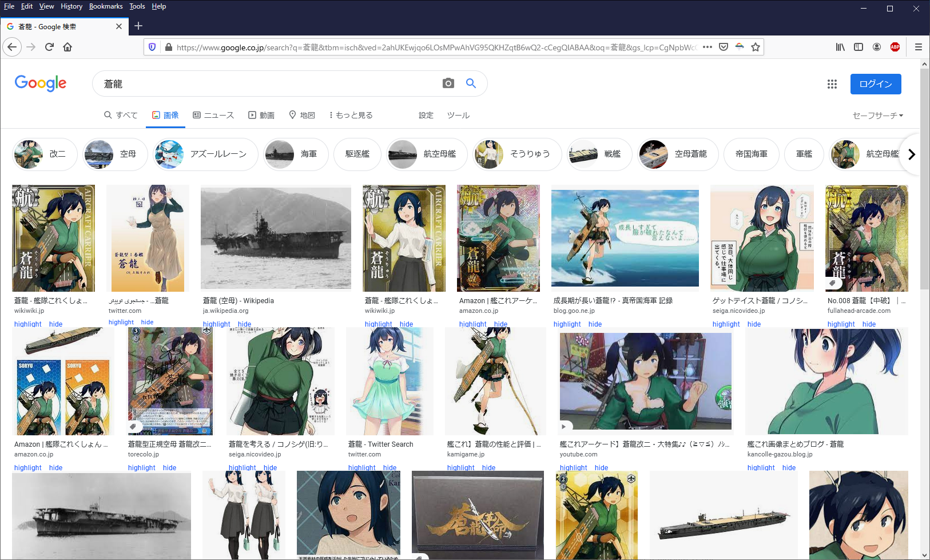Open the Firefox account icon
This screenshot has width=930, height=560.
click(877, 47)
